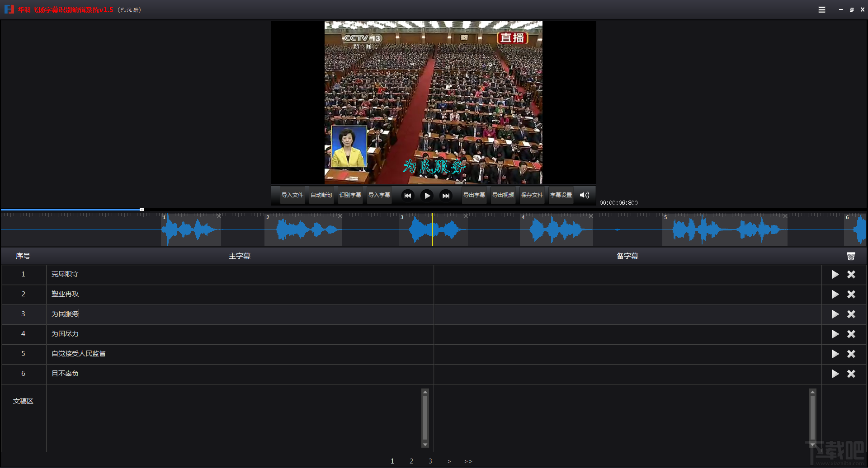Viewport: 868px width, 468px height.
Task: Remove waveform segment 3 with its X
Action: click(x=466, y=216)
